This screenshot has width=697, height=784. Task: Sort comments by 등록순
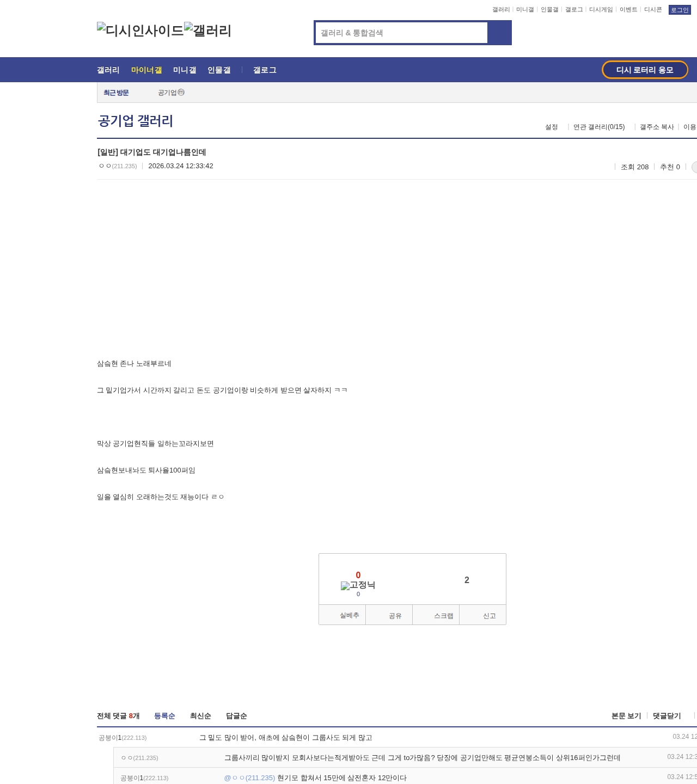(x=164, y=716)
